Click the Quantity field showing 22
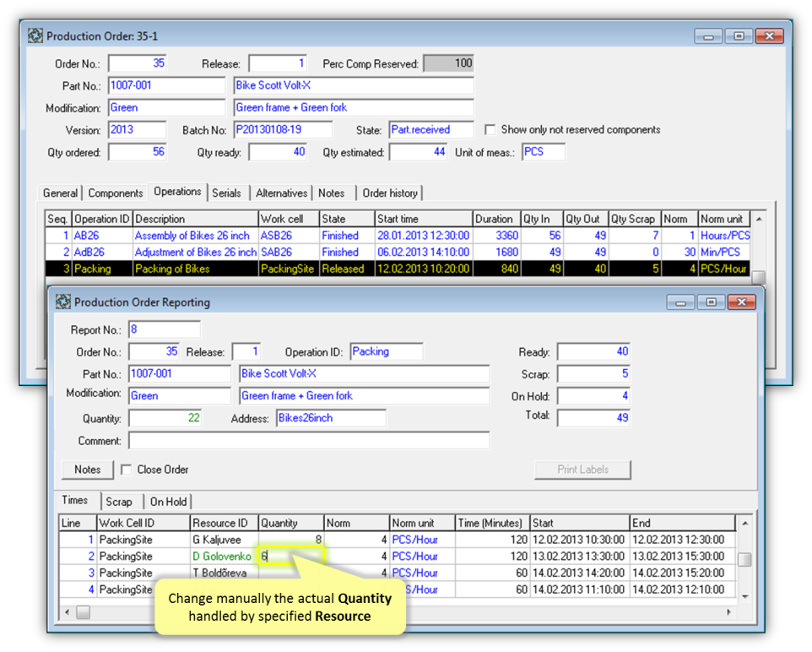Screen dimensions: 812x652 click(x=165, y=418)
